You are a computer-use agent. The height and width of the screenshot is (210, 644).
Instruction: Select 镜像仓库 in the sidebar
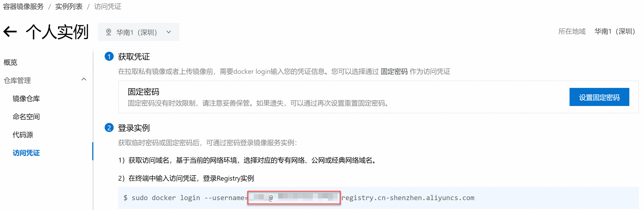coord(26,98)
